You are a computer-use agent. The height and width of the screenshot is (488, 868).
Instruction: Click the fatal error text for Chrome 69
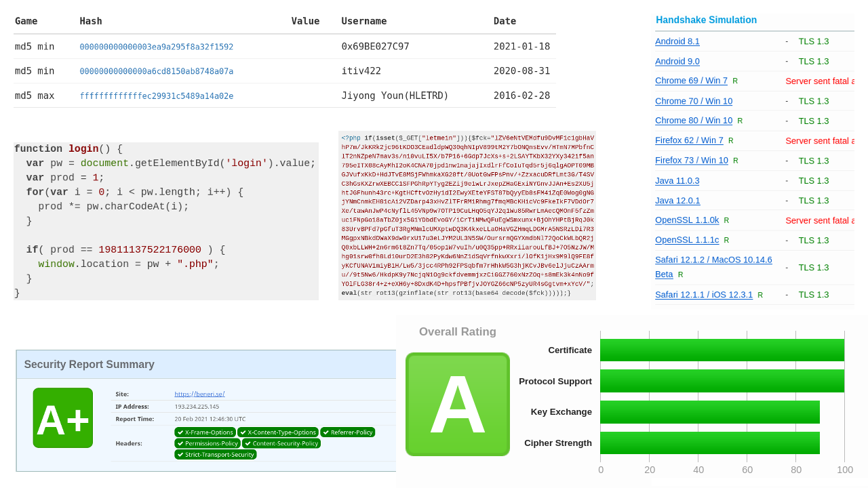coord(820,81)
